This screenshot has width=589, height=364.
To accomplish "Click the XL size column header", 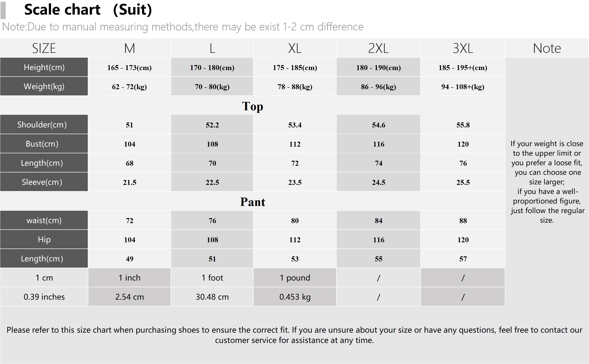I will (295, 48).
